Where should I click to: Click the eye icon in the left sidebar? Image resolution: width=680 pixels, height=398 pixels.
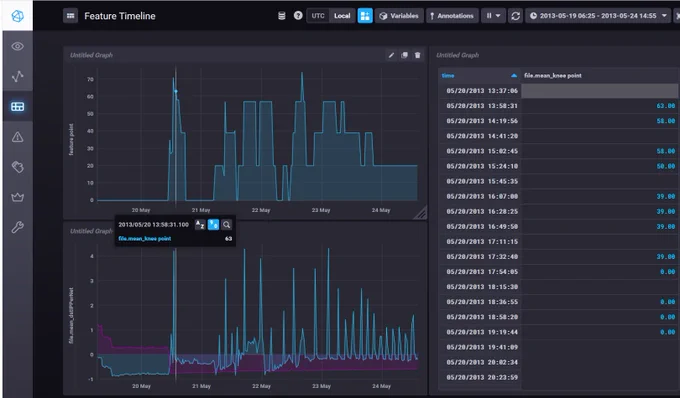click(17, 46)
